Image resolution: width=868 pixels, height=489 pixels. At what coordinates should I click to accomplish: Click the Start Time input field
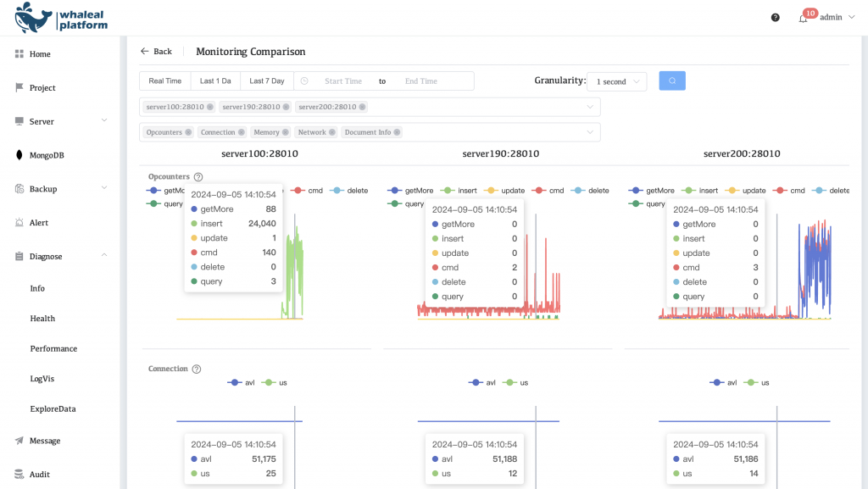point(344,81)
